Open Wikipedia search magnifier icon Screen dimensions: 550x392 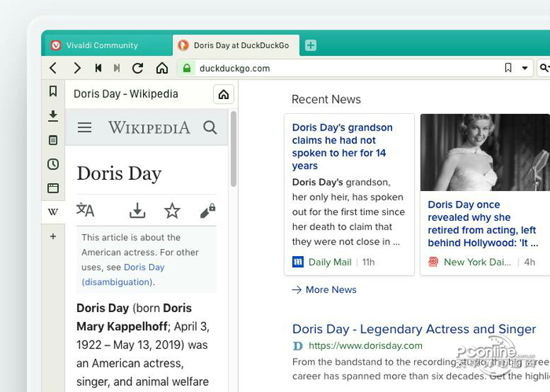tap(210, 127)
